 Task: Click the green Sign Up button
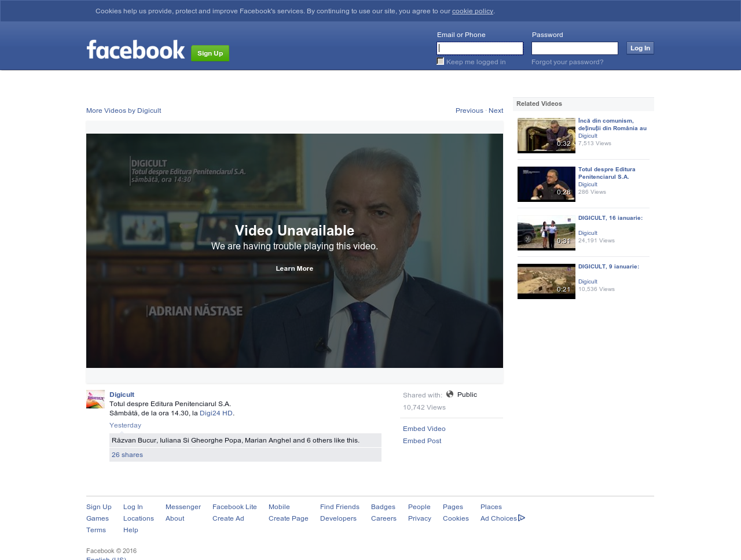point(210,53)
